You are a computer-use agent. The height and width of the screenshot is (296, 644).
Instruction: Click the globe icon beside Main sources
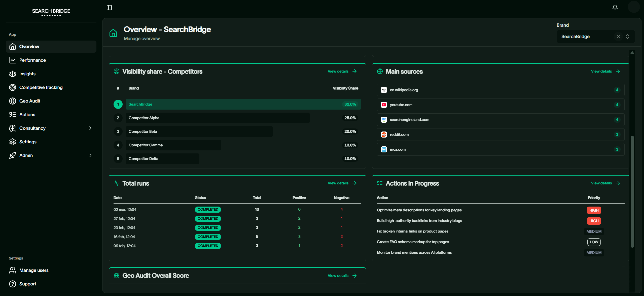tap(380, 71)
